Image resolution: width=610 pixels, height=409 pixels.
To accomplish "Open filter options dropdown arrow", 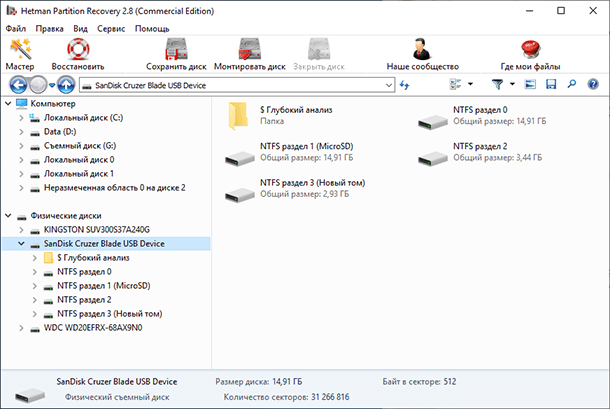I will coord(512,84).
